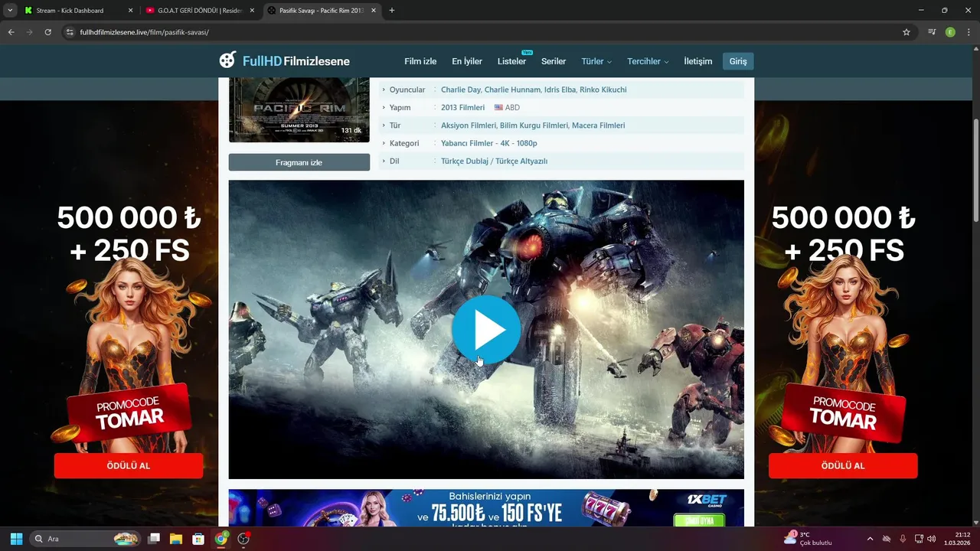
Task: Click the browser address bar URL
Action: (x=144, y=32)
